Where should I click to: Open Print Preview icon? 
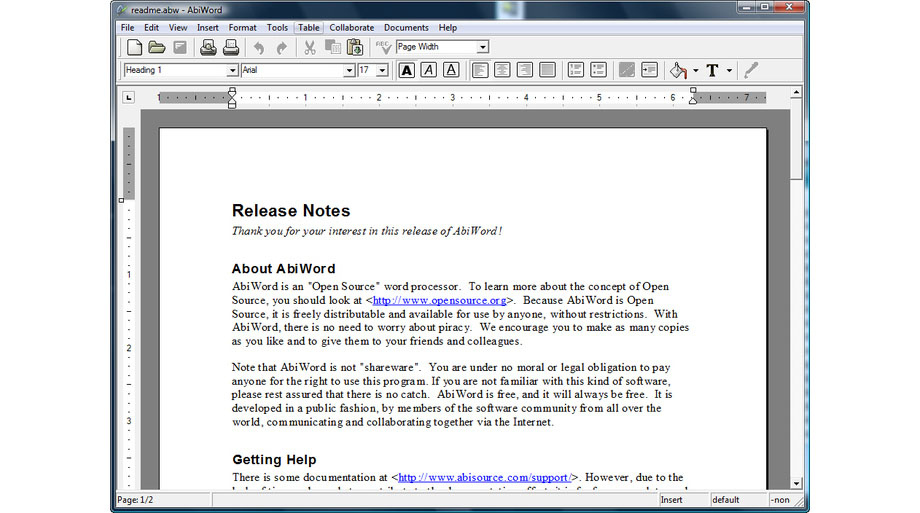(x=208, y=47)
